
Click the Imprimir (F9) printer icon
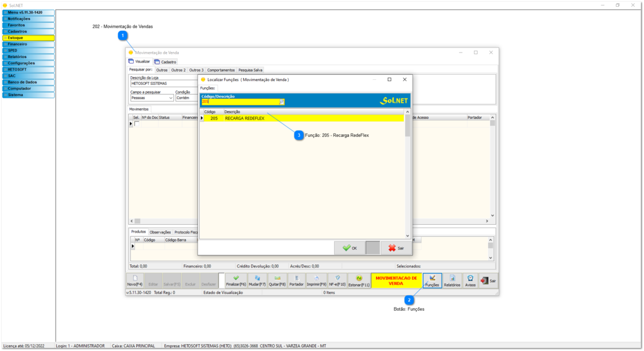pyautogui.click(x=316, y=280)
